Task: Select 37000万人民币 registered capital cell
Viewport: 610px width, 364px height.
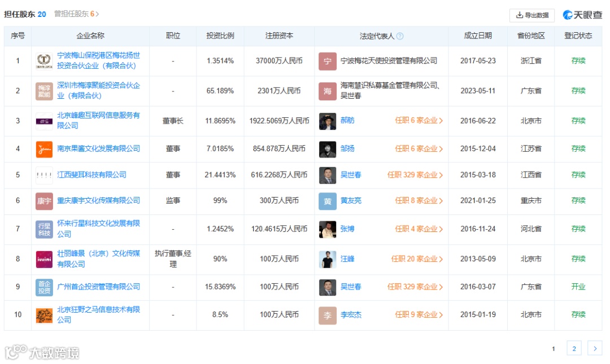Action: 280,61
